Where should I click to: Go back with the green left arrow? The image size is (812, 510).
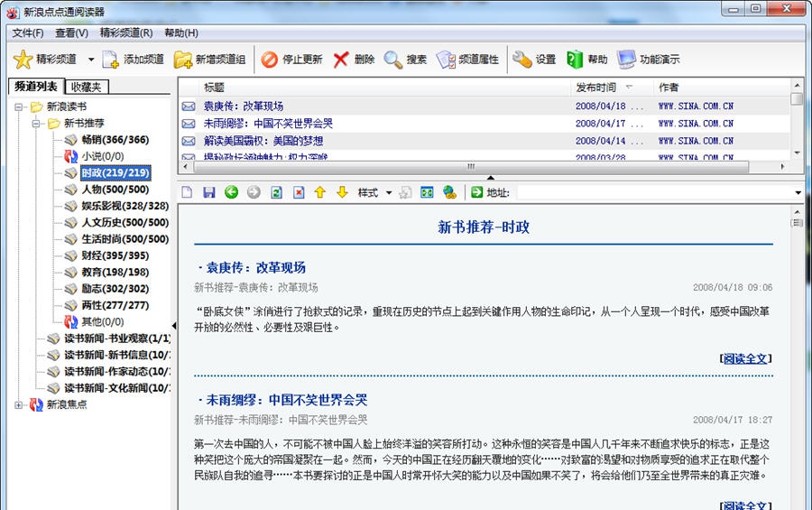coord(232,193)
